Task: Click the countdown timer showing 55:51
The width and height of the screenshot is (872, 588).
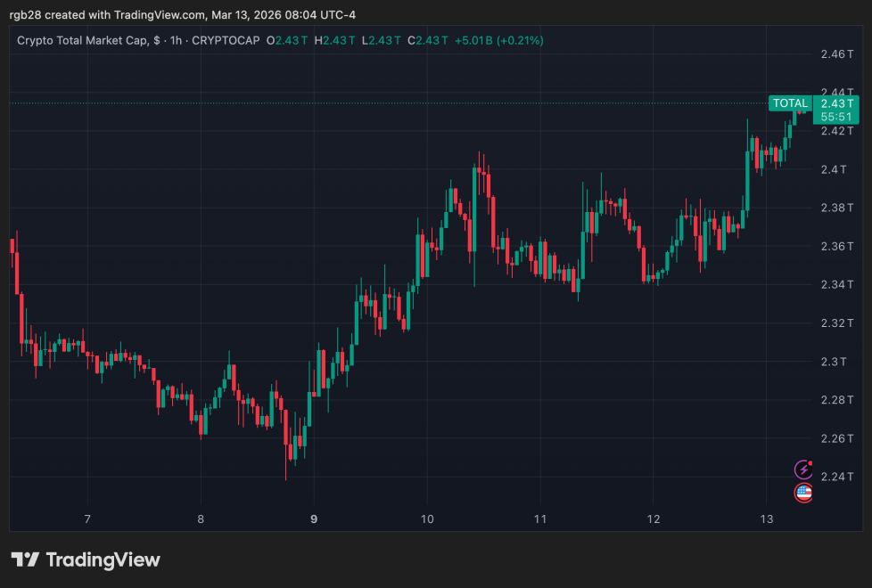Action: click(836, 116)
